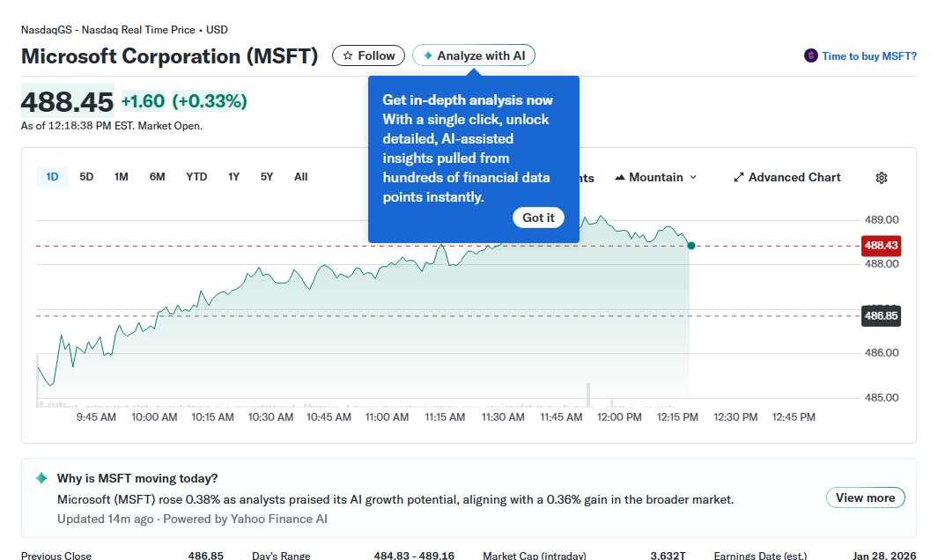Switch to the 5D chart range
Screen dimensions: 938x560
[x=85, y=176]
